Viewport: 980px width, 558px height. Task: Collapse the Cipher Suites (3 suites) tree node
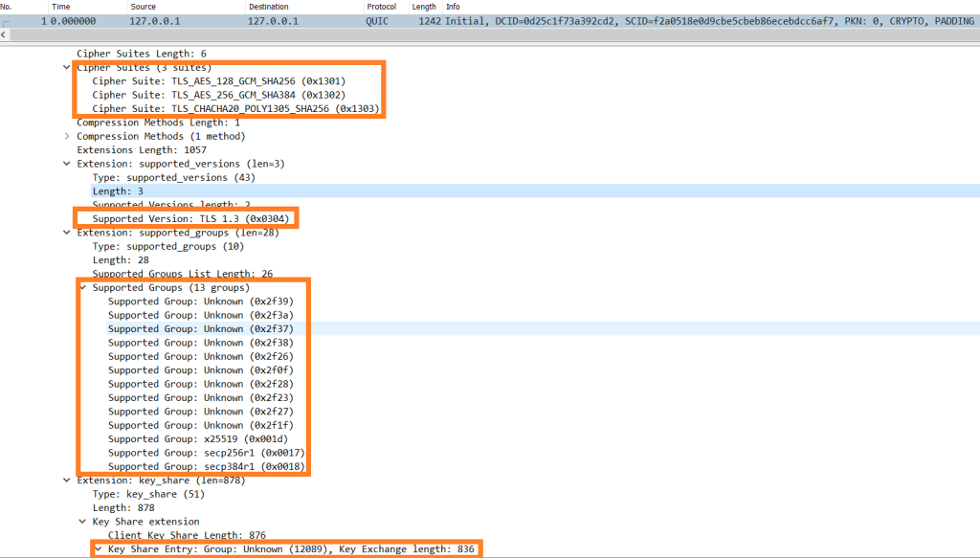(x=66, y=67)
